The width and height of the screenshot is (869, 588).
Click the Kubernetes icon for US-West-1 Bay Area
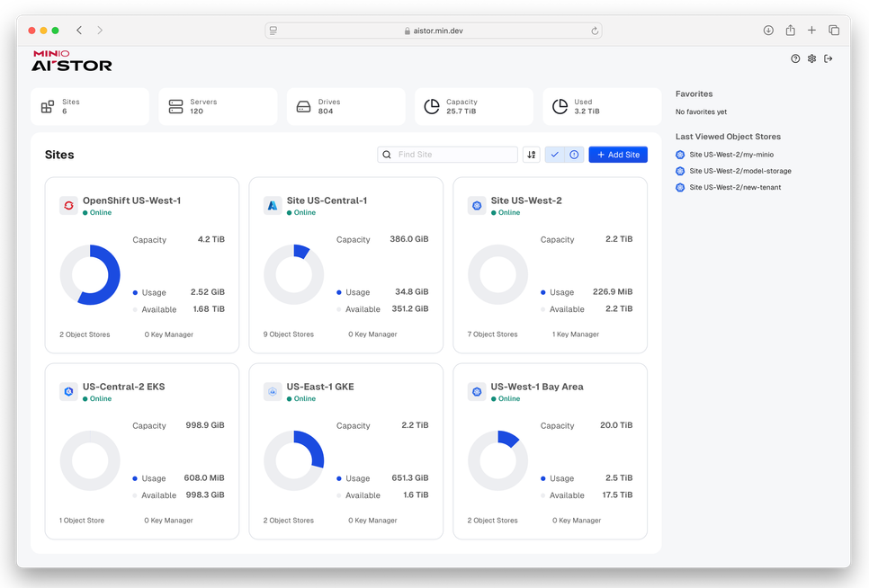pyautogui.click(x=477, y=392)
